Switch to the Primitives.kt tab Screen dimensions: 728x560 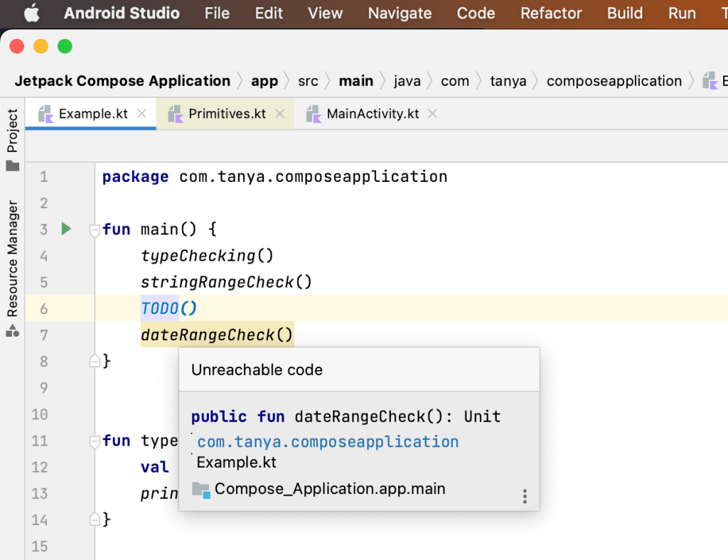coord(227,114)
